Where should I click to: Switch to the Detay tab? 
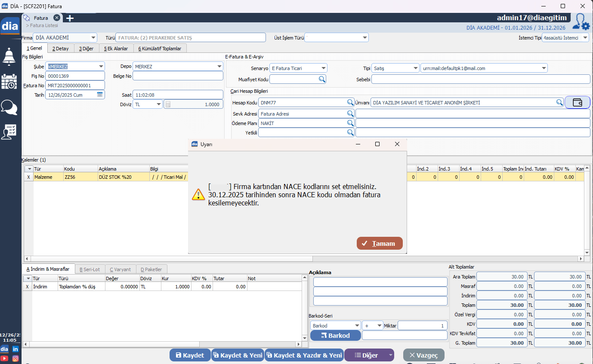tap(61, 49)
